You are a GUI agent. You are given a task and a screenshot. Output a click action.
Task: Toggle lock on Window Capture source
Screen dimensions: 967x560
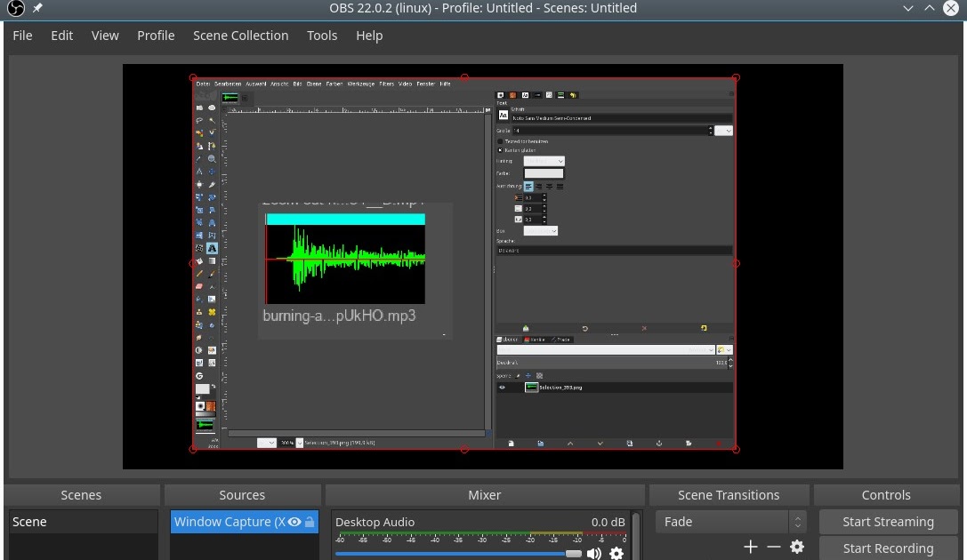(310, 522)
